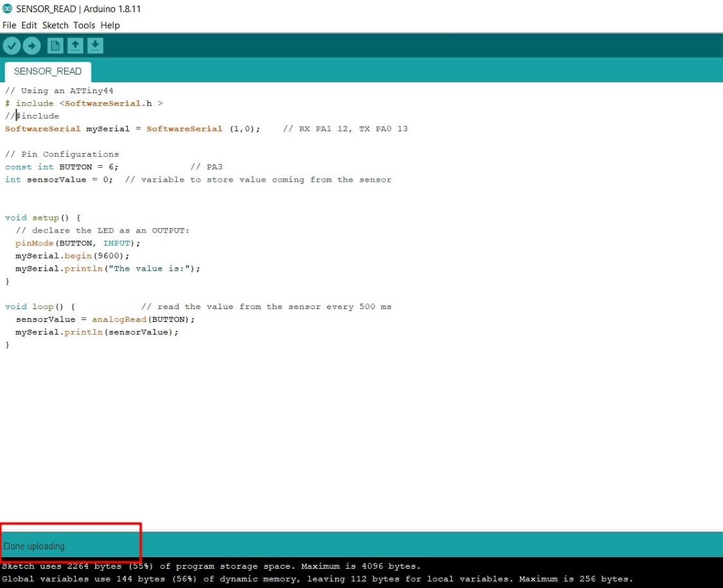Click the '// Using an ATTiny44' comment line

click(59, 91)
